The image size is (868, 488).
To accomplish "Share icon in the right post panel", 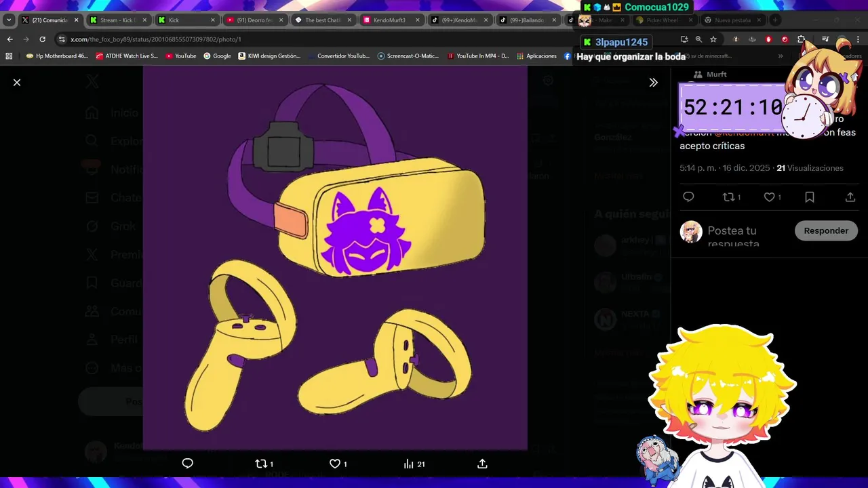I will [850, 197].
